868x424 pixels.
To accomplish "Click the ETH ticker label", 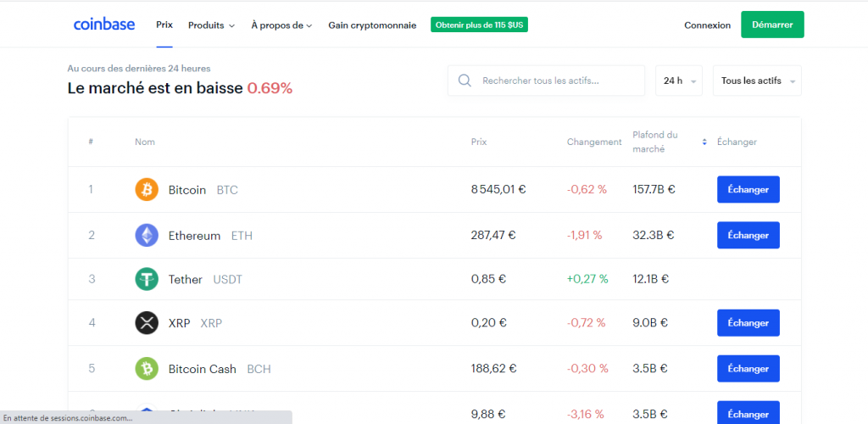I will click(x=242, y=236).
